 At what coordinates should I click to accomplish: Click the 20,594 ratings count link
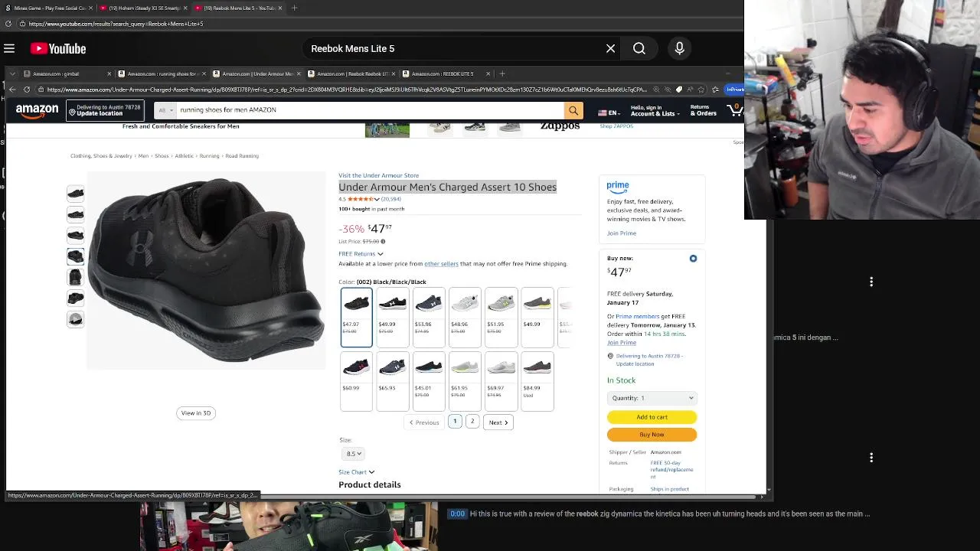[390, 199]
